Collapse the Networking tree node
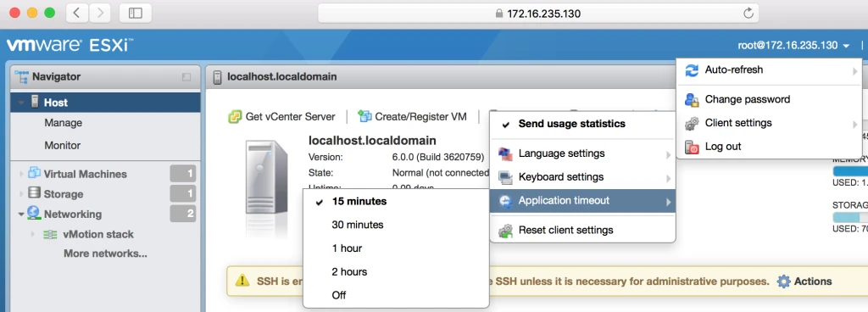 [x=21, y=214]
